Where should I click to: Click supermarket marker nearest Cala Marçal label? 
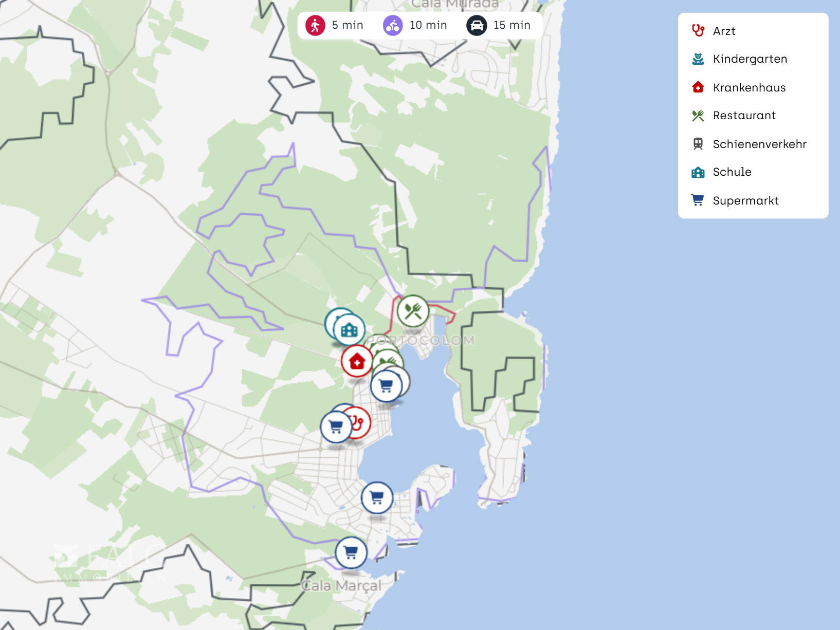pos(351,553)
